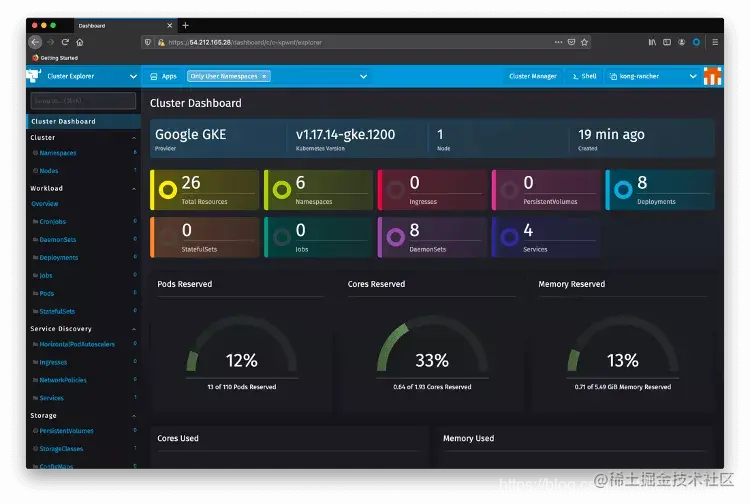Open CronJobs in the sidebar
Image resolution: width=750 pixels, height=504 pixels.
click(x=53, y=222)
